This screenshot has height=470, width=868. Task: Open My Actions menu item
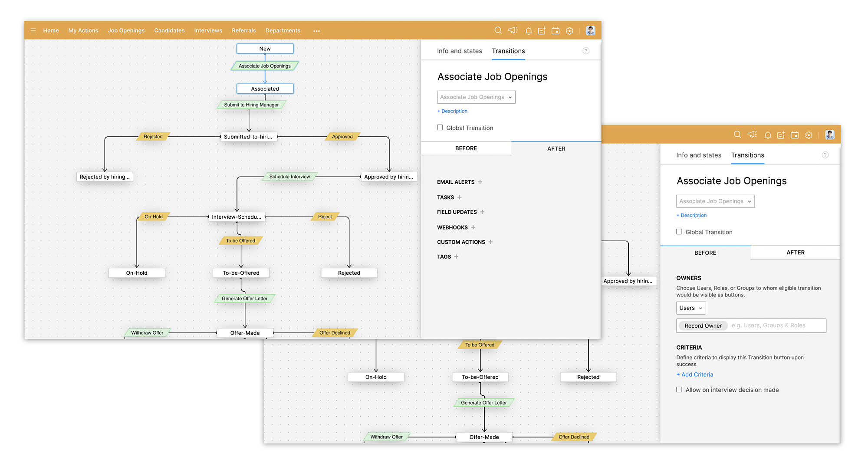point(83,30)
